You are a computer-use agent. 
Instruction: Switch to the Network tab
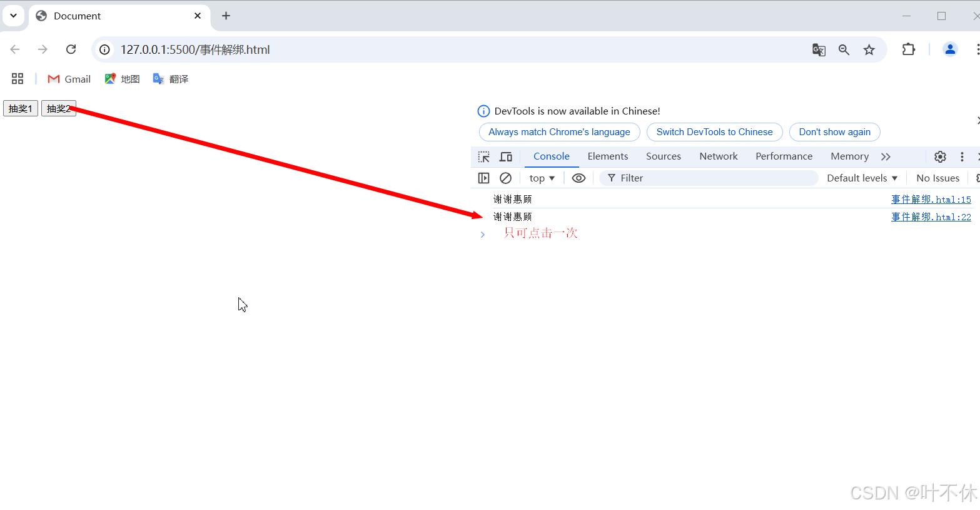718,156
